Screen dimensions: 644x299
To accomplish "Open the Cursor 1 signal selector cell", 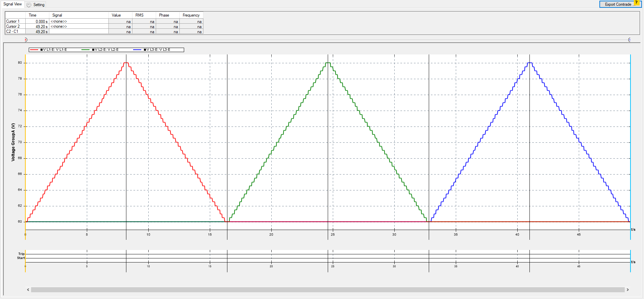I will pyautogui.click(x=79, y=21).
